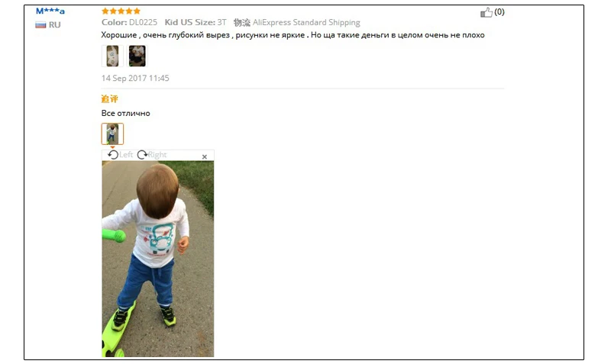Click the "Left" rotate label
The image size is (611, 364).
126,155
